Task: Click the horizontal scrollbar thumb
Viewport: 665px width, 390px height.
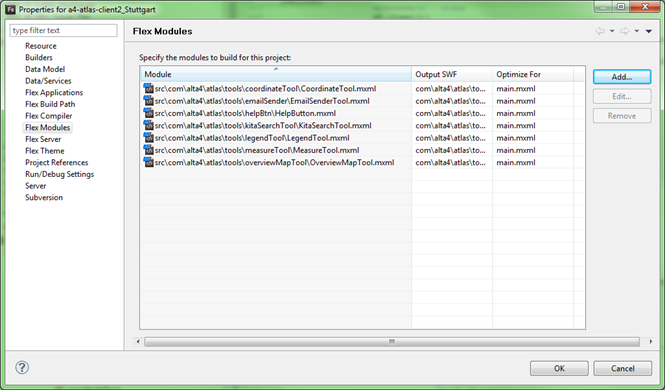Action: pyautogui.click(x=391, y=341)
